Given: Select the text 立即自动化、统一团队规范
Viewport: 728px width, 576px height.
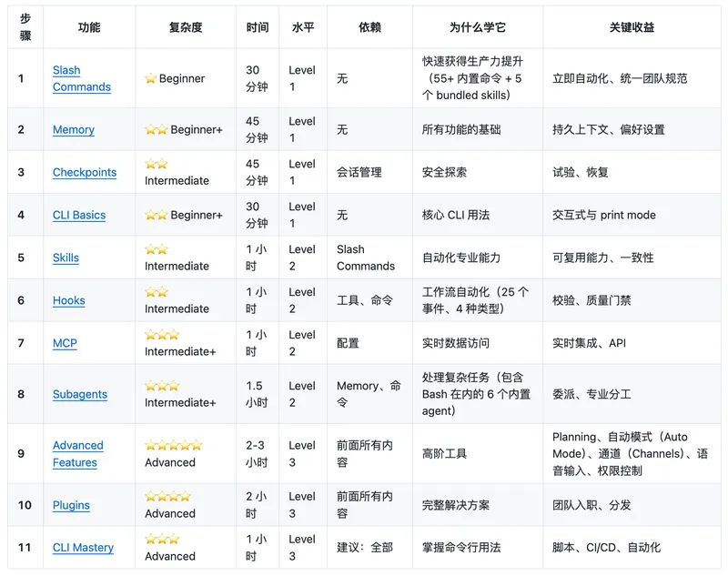Looking at the screenshot, I should [x=620, y=78].
